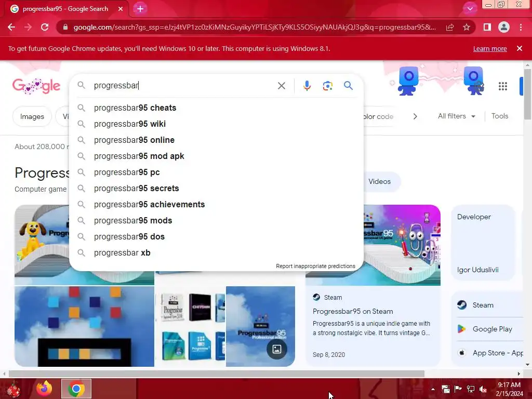
Task: Dismiss the Windows update notification bar
Action: coord(519,48)
